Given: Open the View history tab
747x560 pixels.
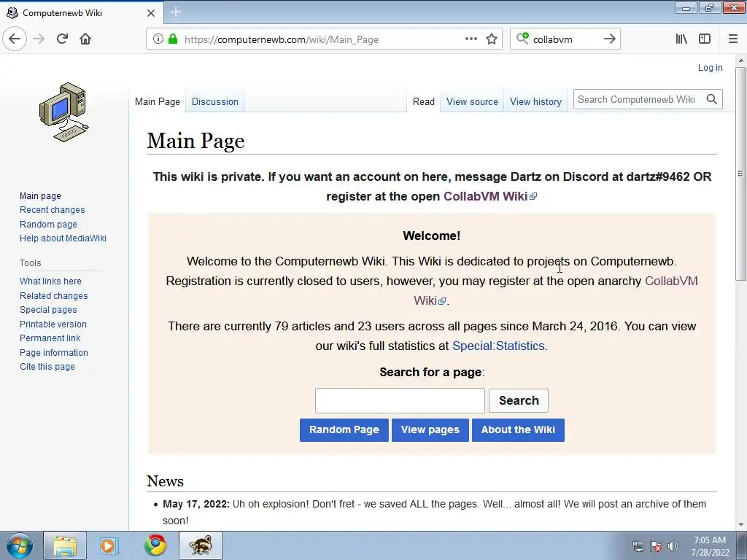Looking at the screenshot, I should 535,101.
